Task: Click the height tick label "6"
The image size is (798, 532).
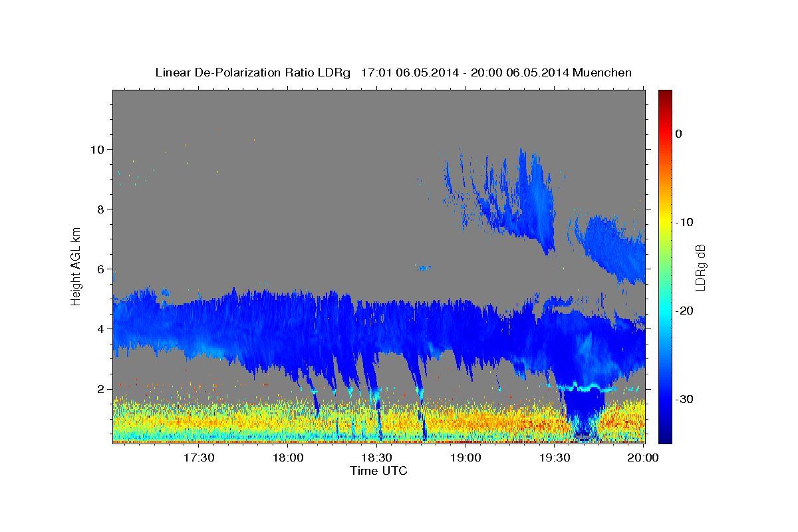Action: 101,269
